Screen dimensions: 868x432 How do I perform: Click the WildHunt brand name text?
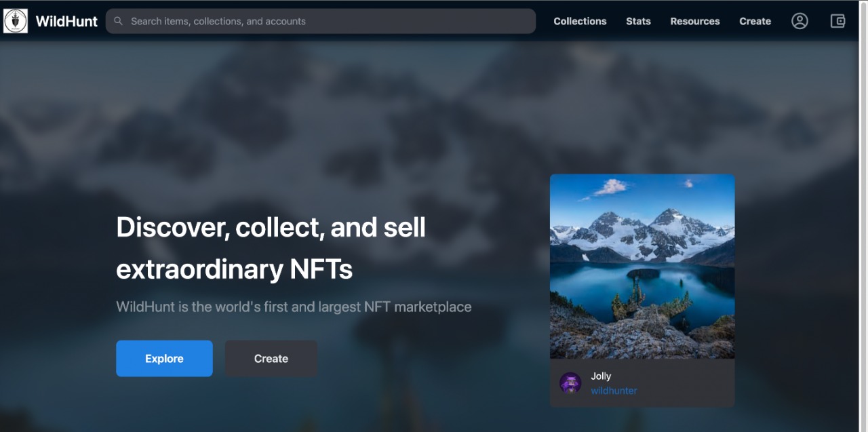(x=66, y=21)
